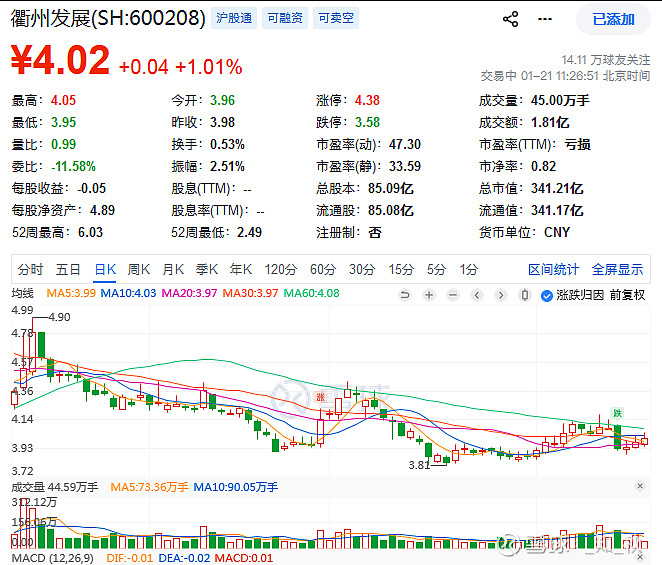
Task: Click the MA10:4.03 moving average label
Action: coord(128,293)
